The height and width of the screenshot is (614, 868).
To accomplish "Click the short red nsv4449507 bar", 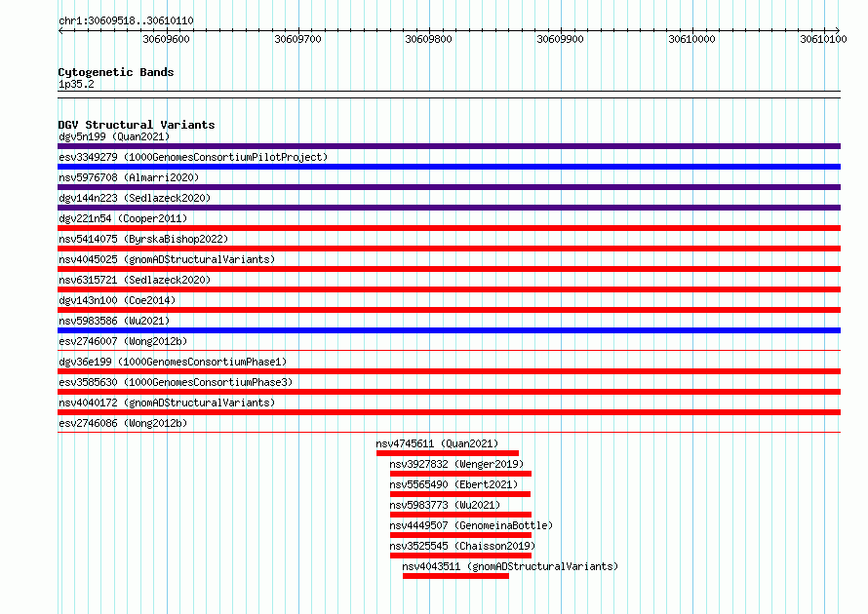I will click(x=460, y=535).
